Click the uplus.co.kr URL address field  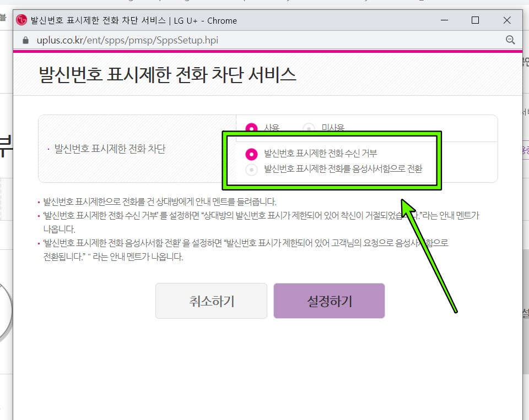127,40
